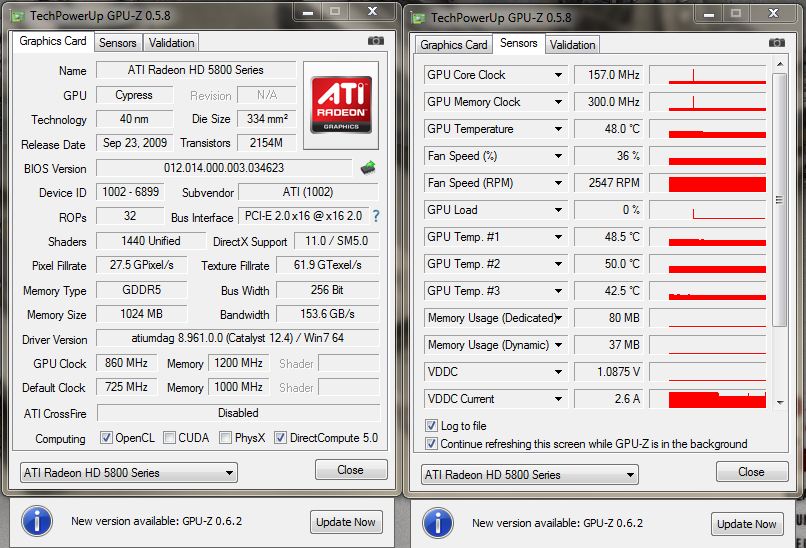Click the ATI CrossFire Disabled field
This screenshot has height=548, width=806.
pos(239,413)
